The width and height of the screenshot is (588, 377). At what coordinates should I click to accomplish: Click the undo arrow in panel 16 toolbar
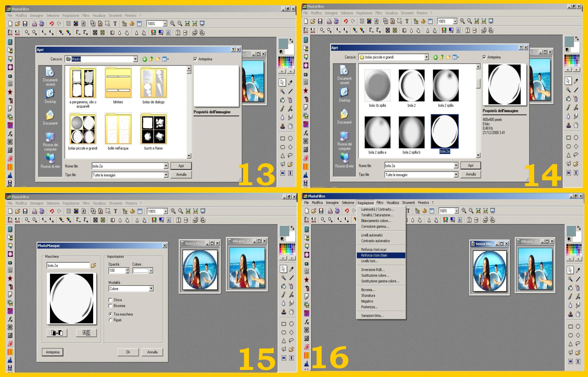347,211
